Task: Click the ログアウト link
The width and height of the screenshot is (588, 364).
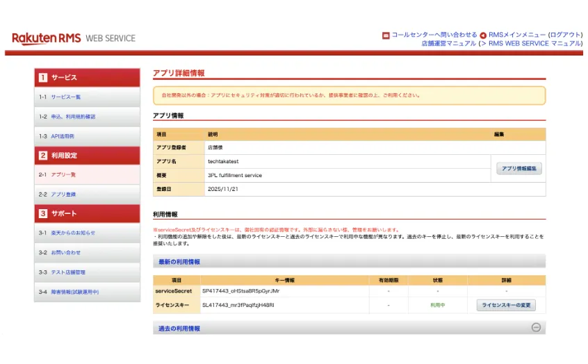Action: (565, 35)
